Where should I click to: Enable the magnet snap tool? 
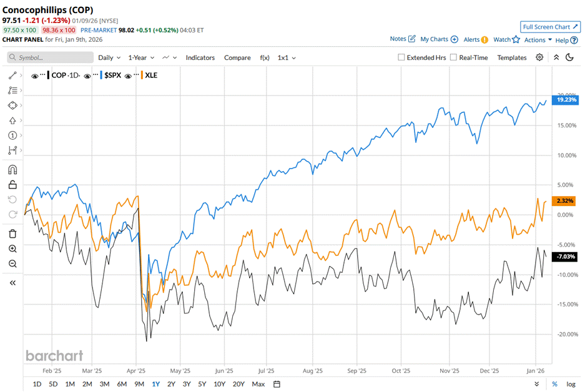[x=12, y=169]
